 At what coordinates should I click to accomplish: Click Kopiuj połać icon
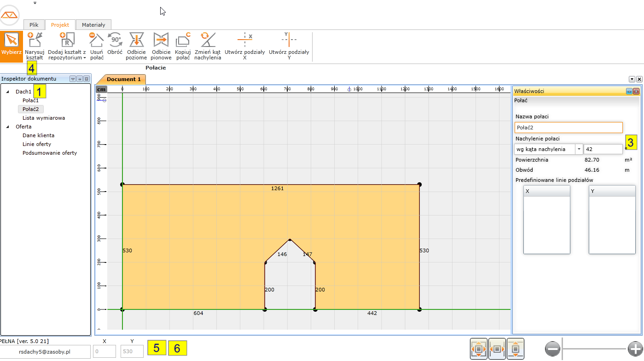(x=183, y=46)
